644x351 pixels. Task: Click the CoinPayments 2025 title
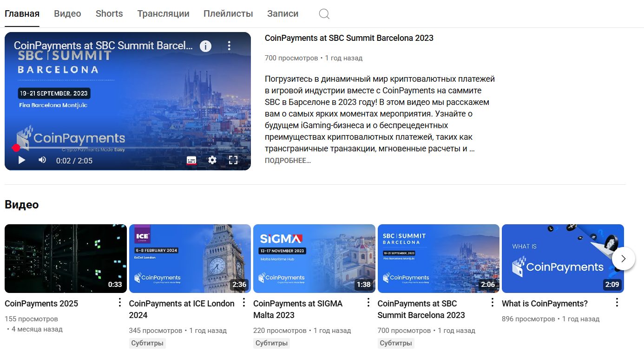click(41, 304)
